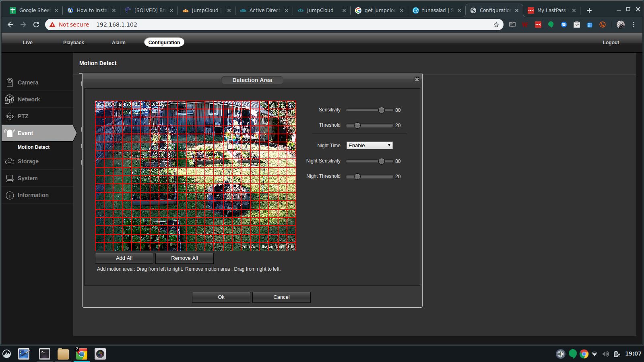644x362 pixels.
Task: Click the Night Threshold slider handle
Action: pos(357,177)
